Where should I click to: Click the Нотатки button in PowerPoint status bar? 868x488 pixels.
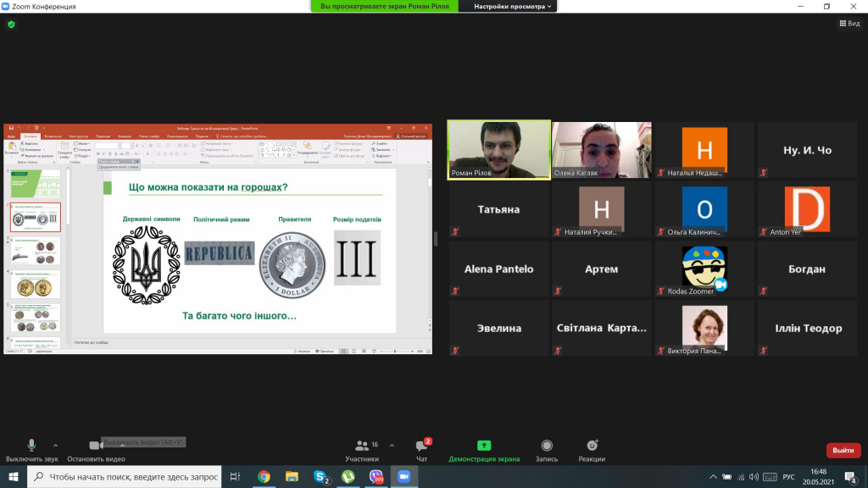tap(303, 352)
